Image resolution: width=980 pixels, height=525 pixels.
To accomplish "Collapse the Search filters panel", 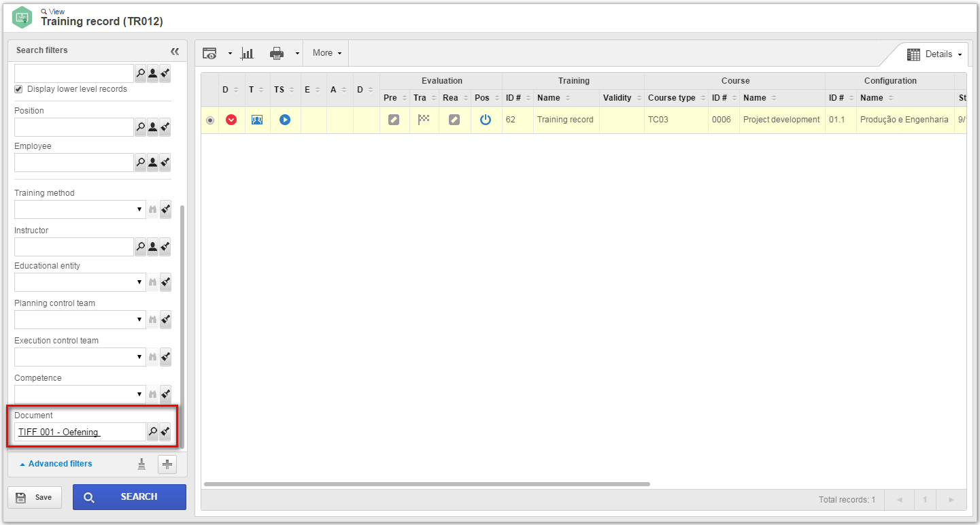I will [175, 51].
